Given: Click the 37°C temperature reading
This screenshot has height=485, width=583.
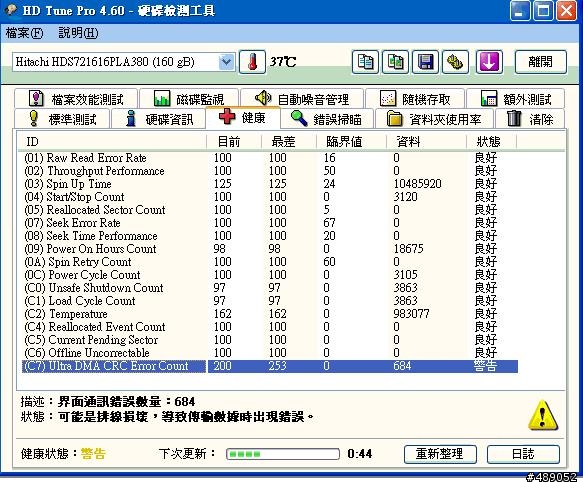Looking at the screenshot, I should [x=283, y=62].
